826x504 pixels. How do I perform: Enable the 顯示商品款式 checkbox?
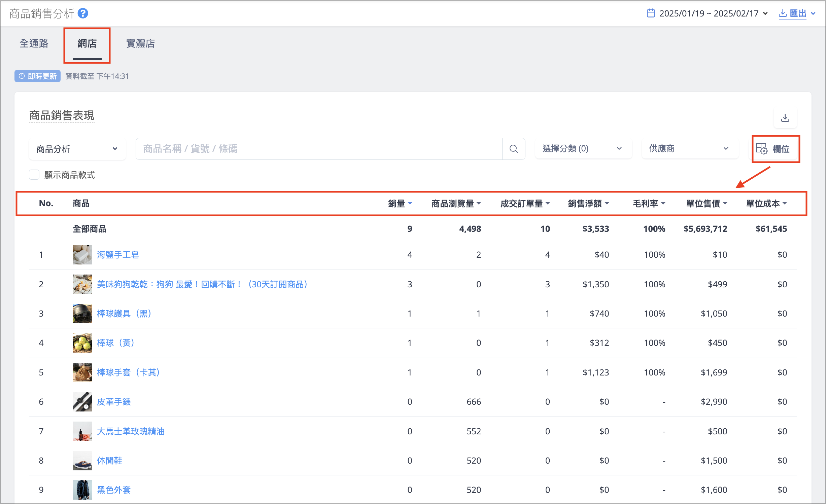(x=34, y=175)
